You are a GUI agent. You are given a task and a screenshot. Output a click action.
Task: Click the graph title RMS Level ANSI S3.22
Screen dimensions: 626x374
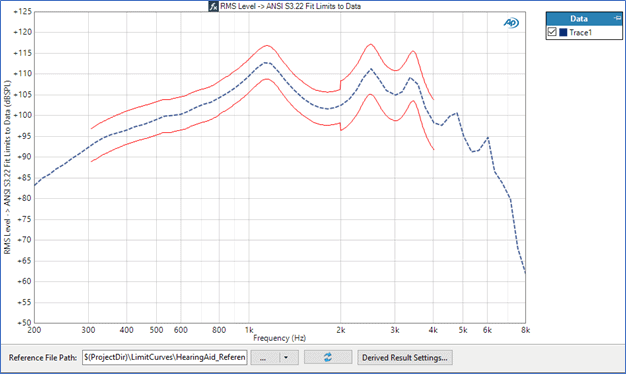(x=290, y=6)
